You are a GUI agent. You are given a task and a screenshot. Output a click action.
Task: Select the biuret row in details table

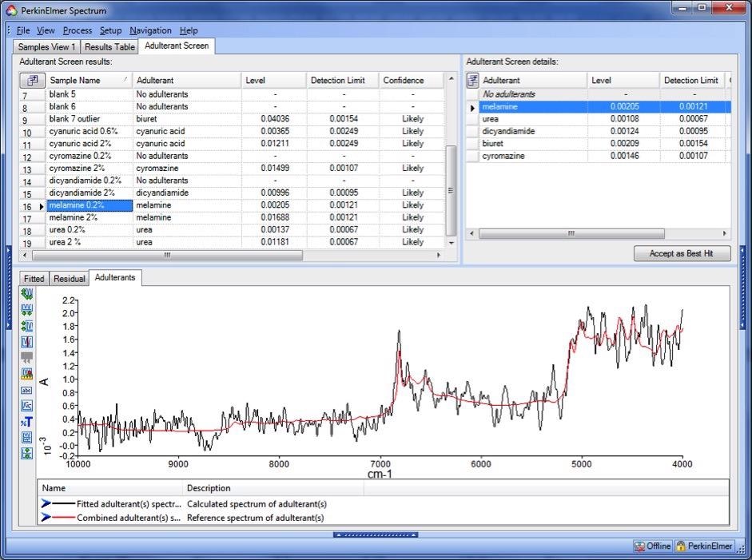coord(599,143)
